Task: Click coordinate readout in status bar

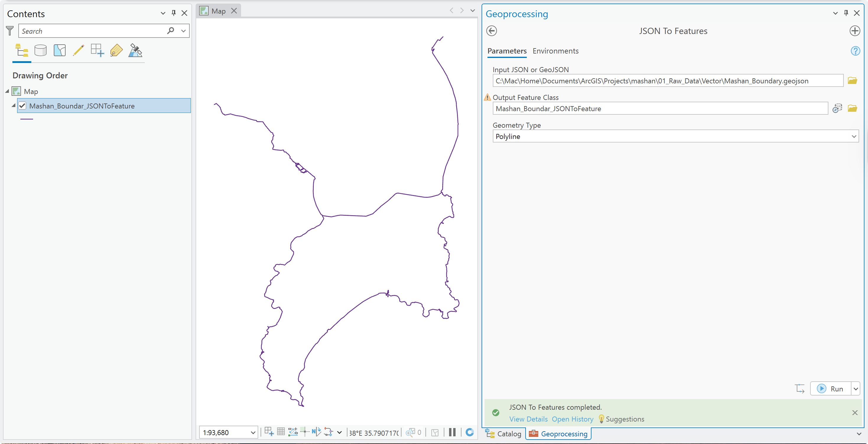Action: (x=373, y=432)
